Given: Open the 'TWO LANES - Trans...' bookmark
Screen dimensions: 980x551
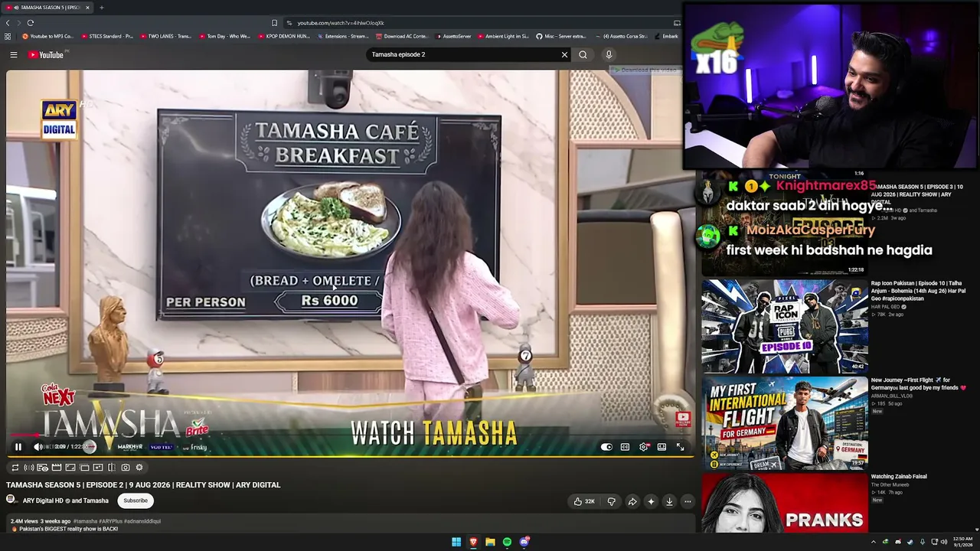Looking at the screenshot, I should (166, 36).
